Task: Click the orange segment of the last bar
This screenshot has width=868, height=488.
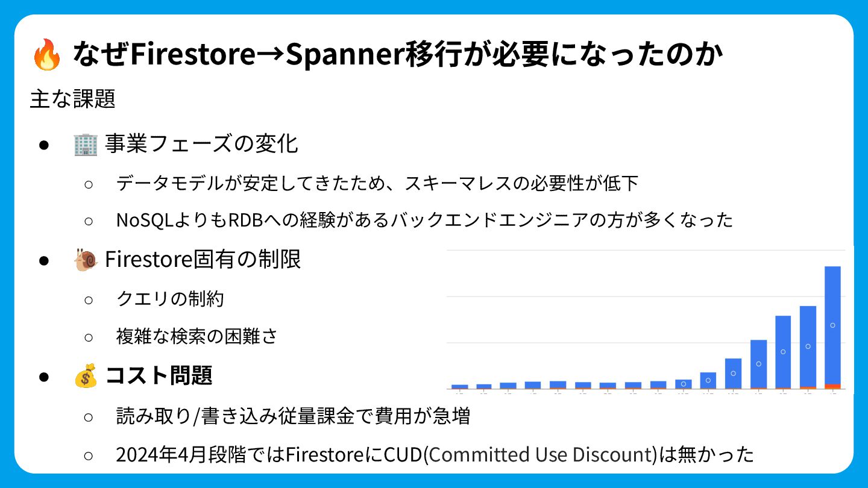Action: (x=832, y=386)
